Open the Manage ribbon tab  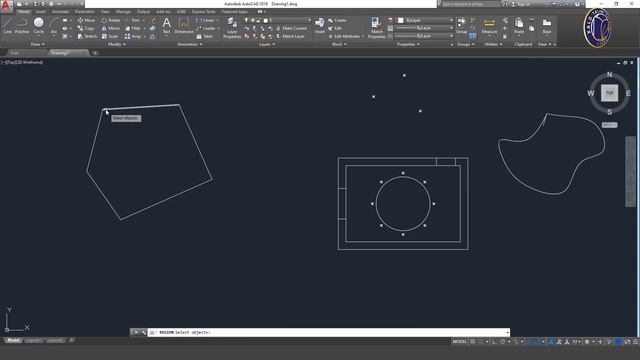coord(123,12)
